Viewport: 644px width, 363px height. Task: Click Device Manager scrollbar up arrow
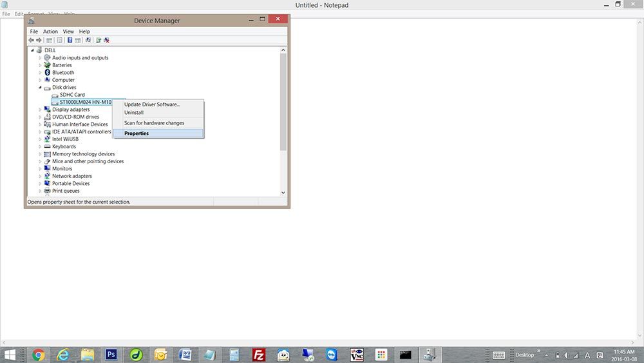(283, 50)
